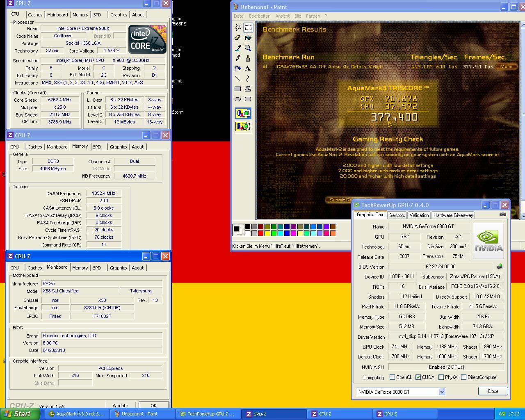This screenshot has width=525, height=420.
Task: Pick the yellow color swatch in the palette
Action: click(x=267, y=233)
